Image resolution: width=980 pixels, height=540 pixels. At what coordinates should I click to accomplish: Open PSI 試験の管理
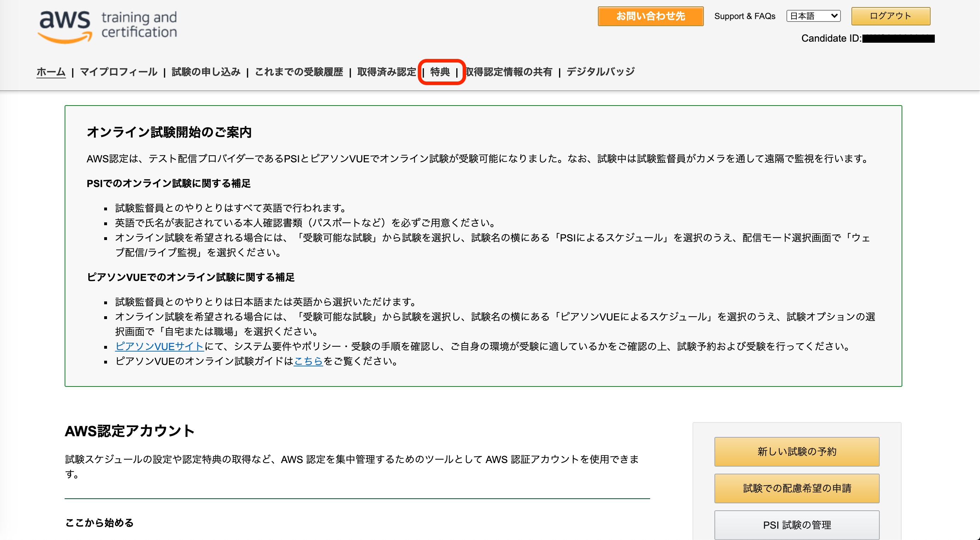796,525
